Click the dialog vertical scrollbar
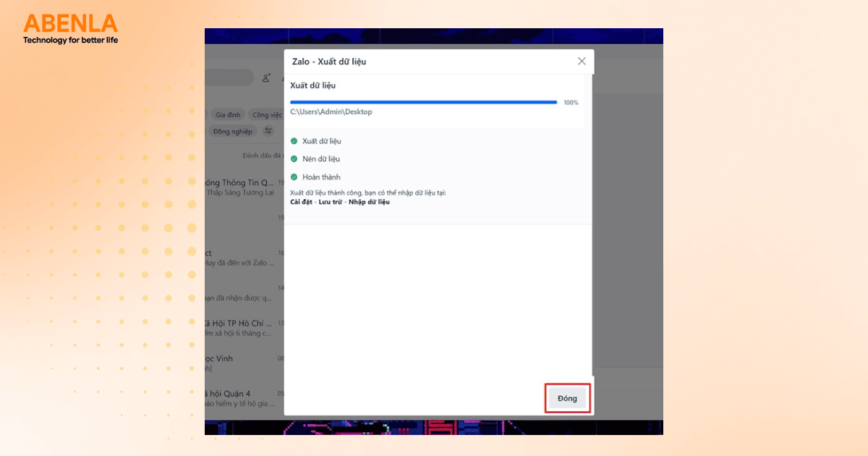This screenshot has height=456, width=868. click(x=593, y=224)
